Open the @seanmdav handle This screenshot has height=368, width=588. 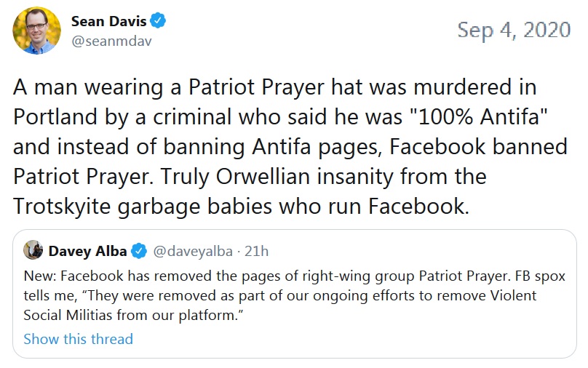(111, 41)
